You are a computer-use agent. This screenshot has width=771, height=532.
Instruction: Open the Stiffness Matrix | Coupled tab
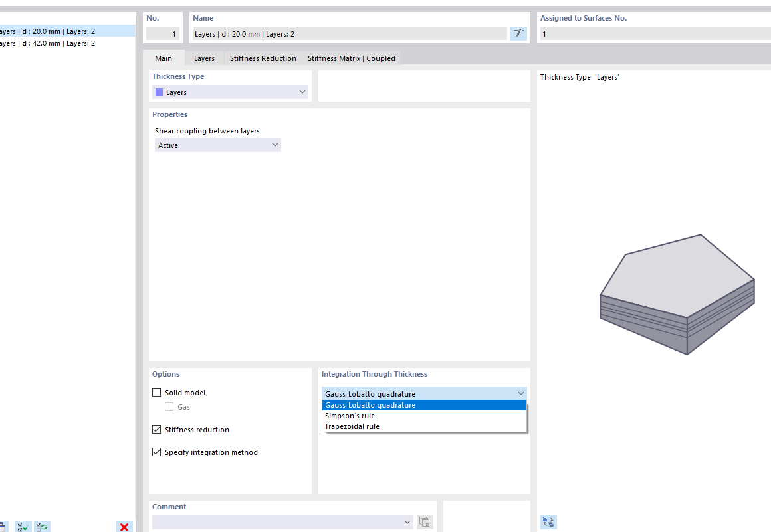click(351, 58)
